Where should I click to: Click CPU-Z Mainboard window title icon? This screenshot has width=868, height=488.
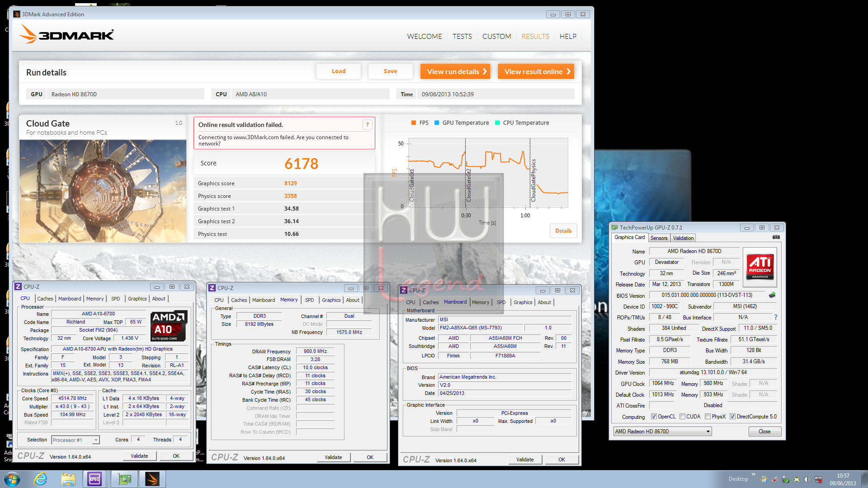click(404, 290)
